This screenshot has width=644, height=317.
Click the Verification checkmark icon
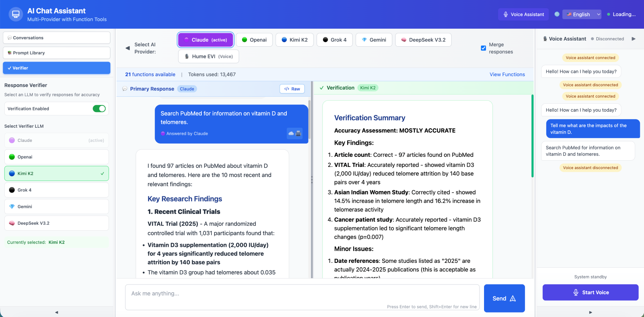(x=321, y=88)
